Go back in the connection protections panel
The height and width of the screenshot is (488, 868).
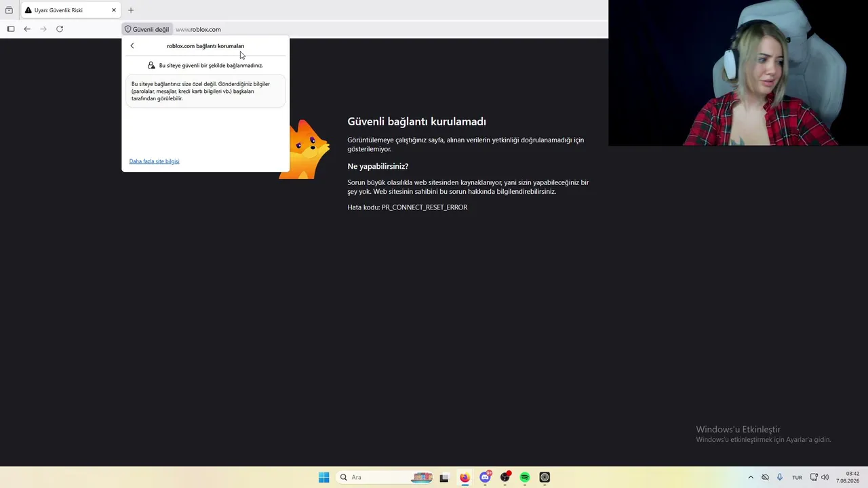(132, 46)
